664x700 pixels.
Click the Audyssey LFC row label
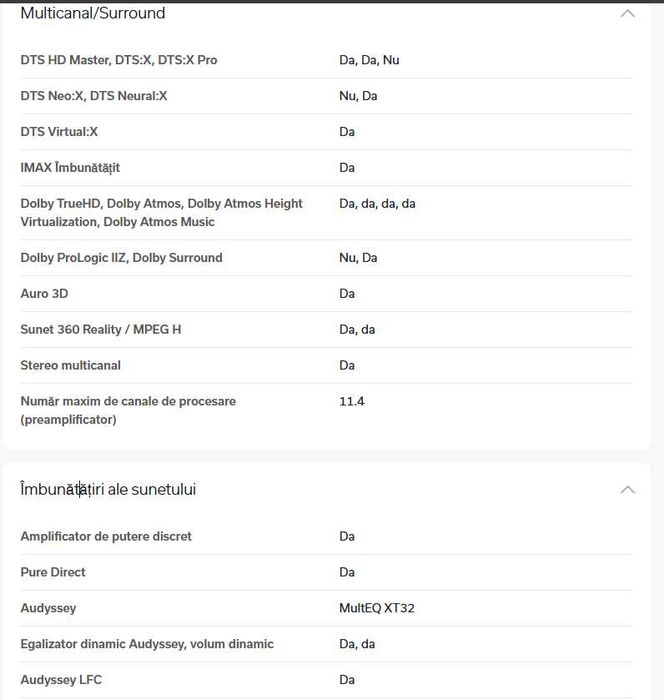coord(61,680)
